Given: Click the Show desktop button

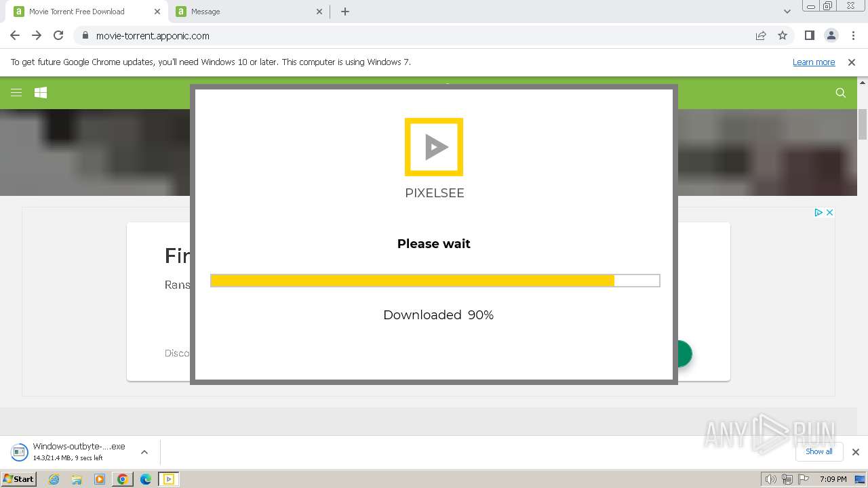Looking at the screenshot, I should (x=860, y=479).
